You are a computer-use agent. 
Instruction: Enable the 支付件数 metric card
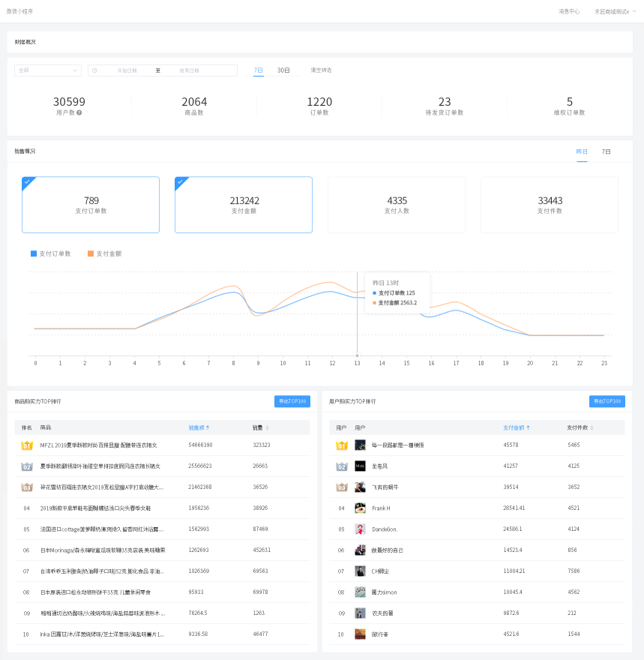(x=550, y=205)
